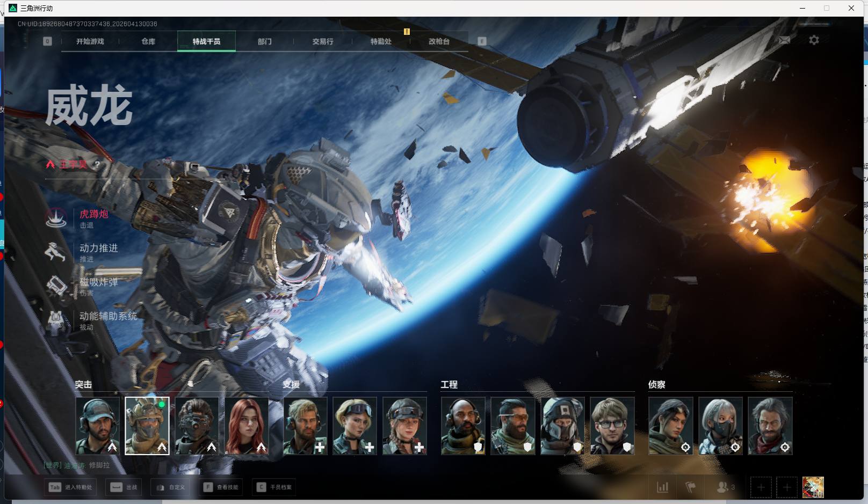Open the bar chart statistics icon

point(663,487)
